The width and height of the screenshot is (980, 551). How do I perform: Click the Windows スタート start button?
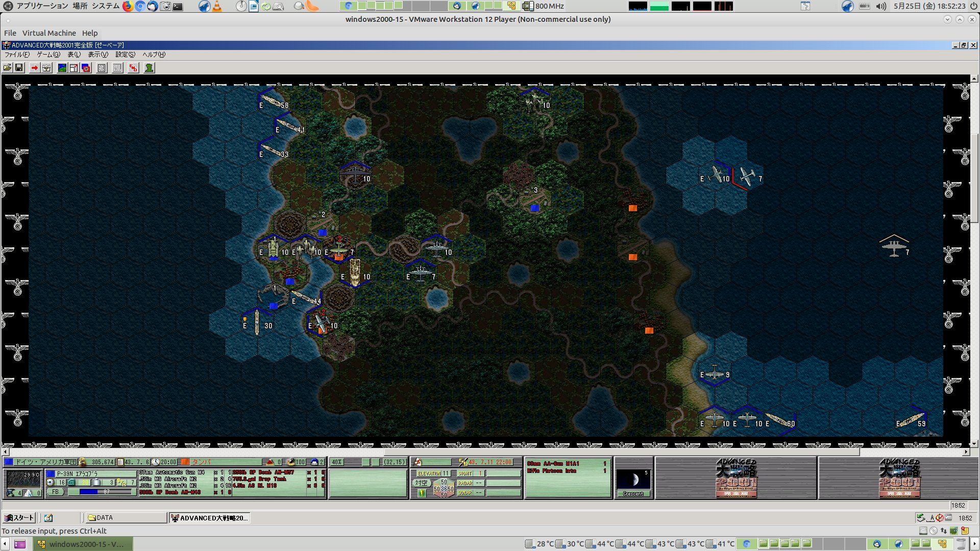pos(19,518)
